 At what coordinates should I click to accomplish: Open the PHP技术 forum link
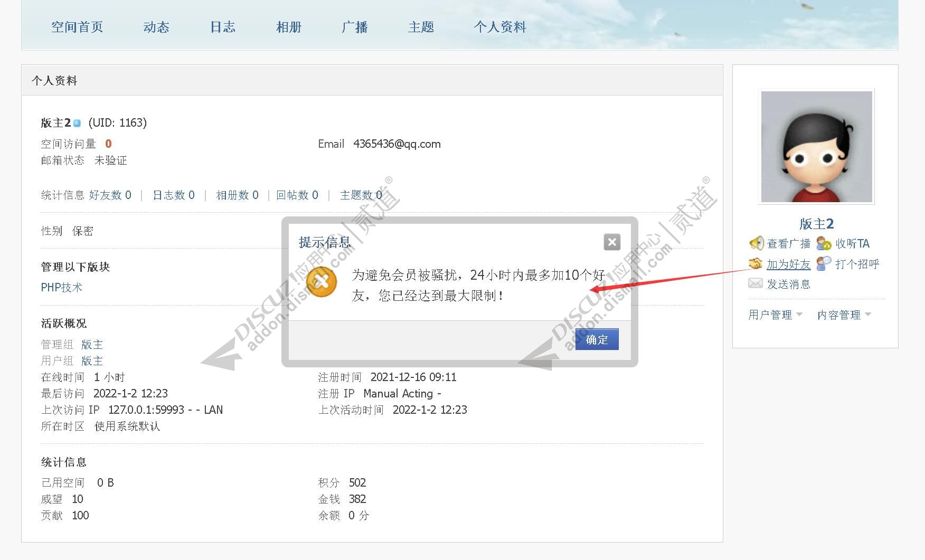(62, 288)
